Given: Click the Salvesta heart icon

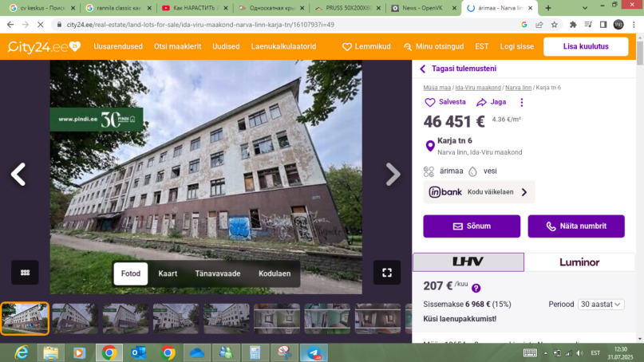Looking at the screenshot, I should [x=429, y=102].
